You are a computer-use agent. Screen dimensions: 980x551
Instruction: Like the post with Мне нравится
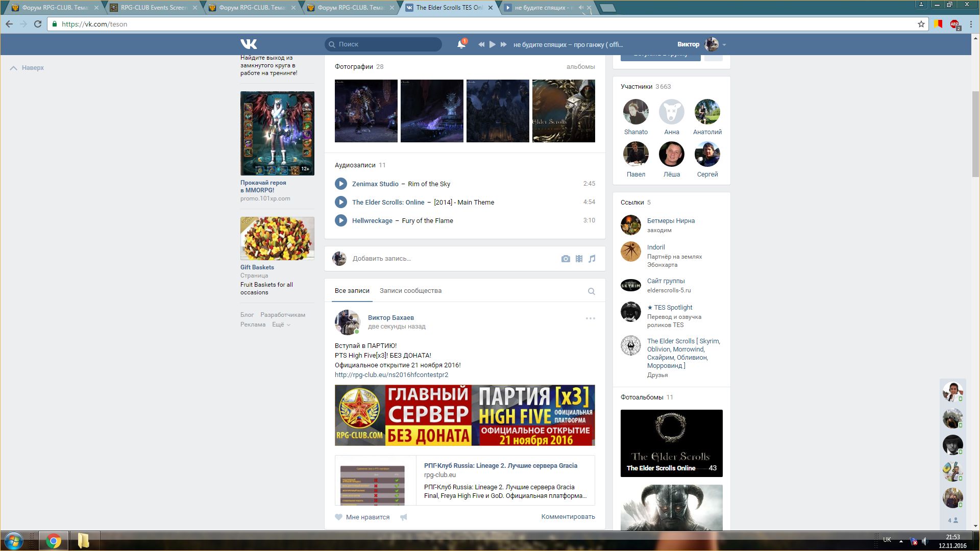tap(362, 517)
